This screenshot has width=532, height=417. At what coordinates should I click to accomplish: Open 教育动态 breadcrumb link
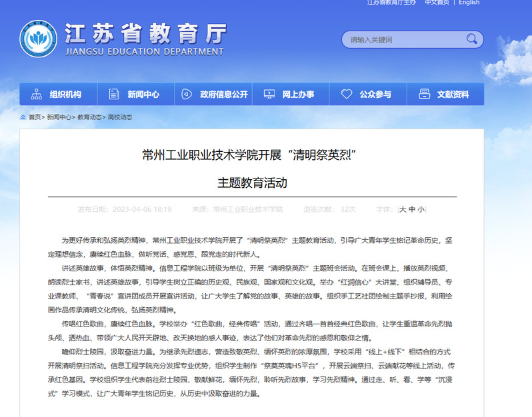point(90,117)
